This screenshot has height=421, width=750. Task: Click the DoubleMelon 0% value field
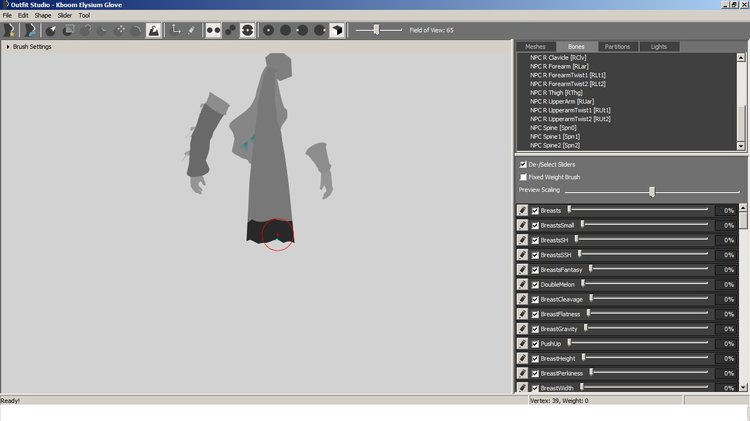click(x=726, y=285)
